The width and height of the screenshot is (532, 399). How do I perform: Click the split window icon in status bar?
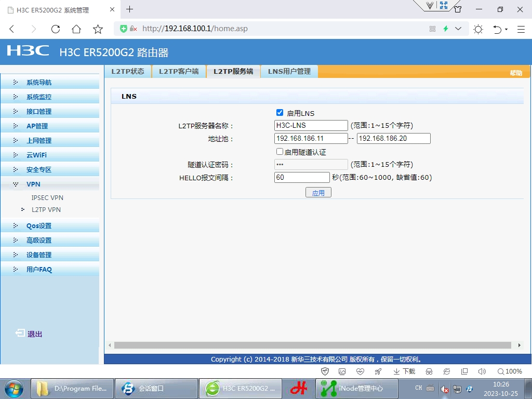(x=464, y=371)
